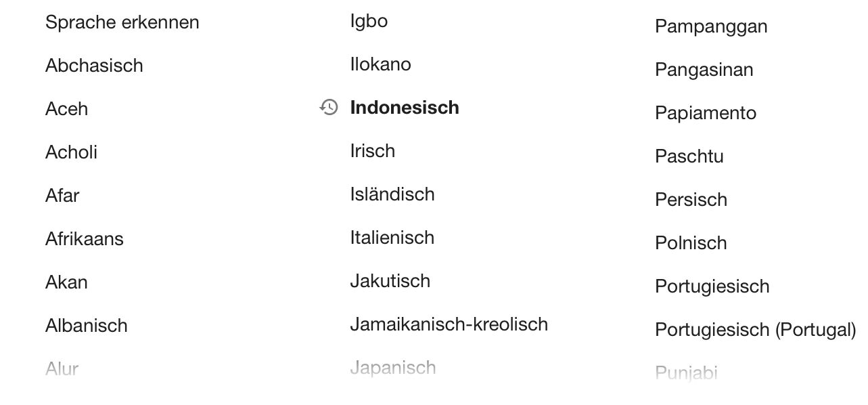
Task: Select Afar language entry
Action: click(62, 196)
